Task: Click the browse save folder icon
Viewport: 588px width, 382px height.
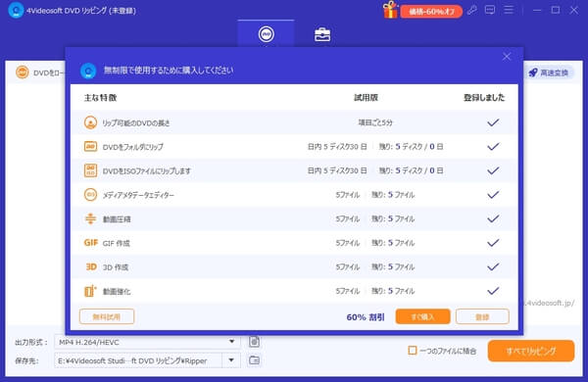Action: (254, 360)
